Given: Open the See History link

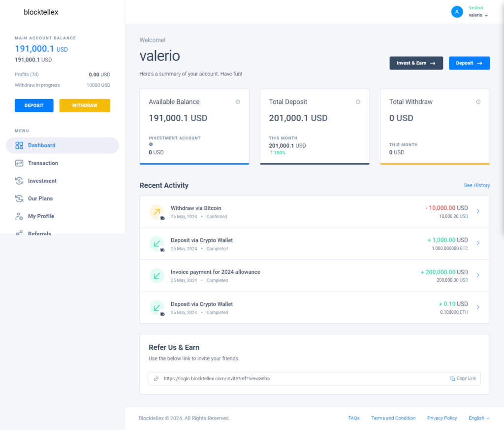Looking at the screenshot, I should tap(476, 185).
